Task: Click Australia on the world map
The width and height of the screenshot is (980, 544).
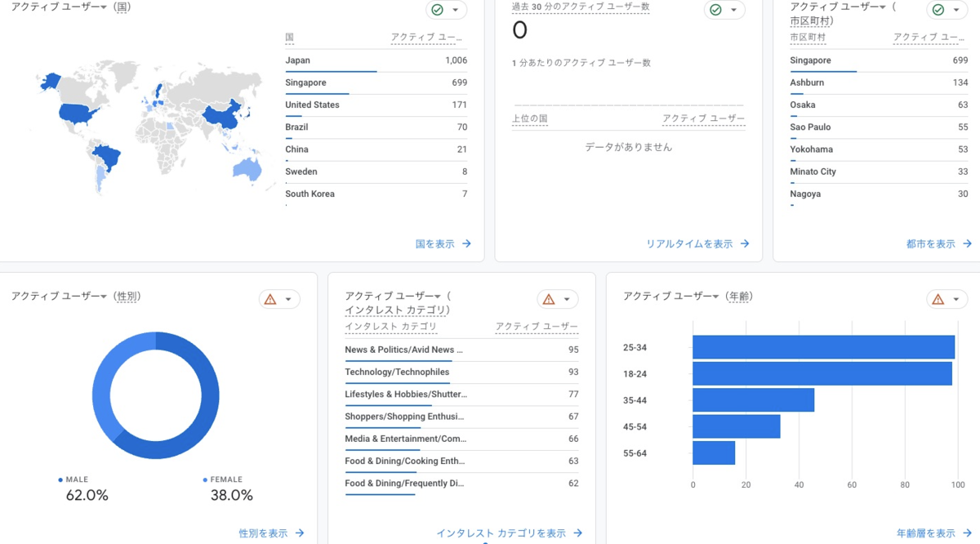Action: click(x=247, y=169)
